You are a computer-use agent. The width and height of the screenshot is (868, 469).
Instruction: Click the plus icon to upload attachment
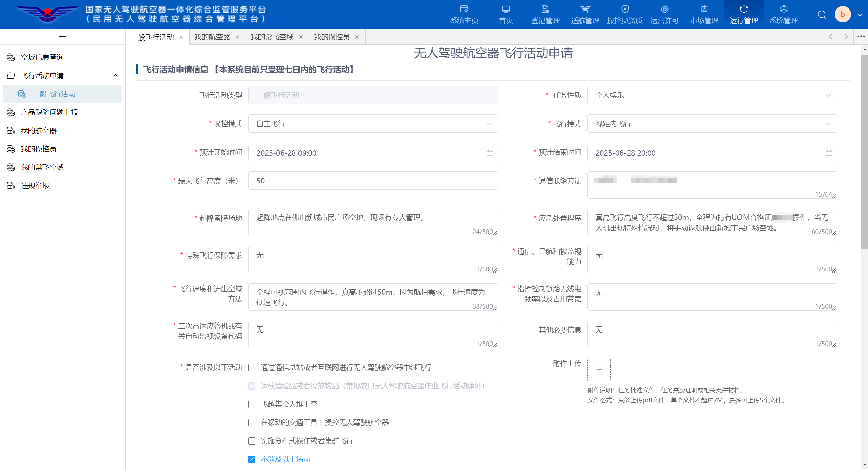coord(599,370)
